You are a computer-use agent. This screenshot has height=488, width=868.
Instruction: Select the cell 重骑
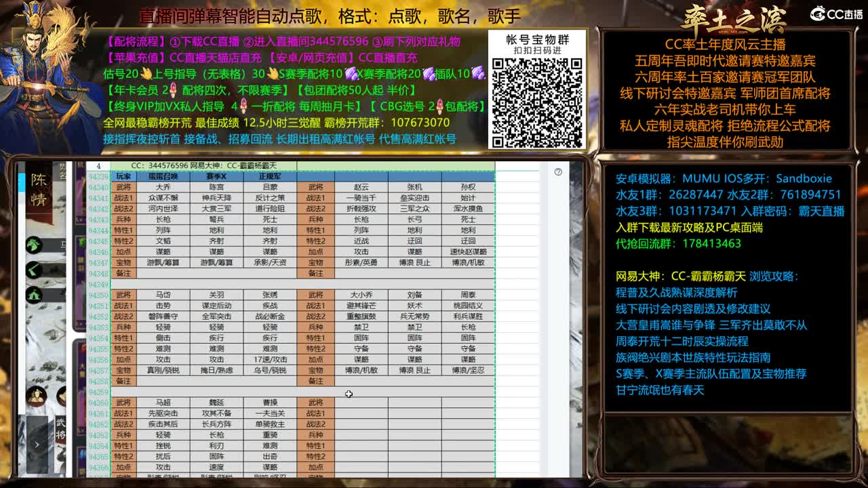pyautogui.click(x=270, y=435)
